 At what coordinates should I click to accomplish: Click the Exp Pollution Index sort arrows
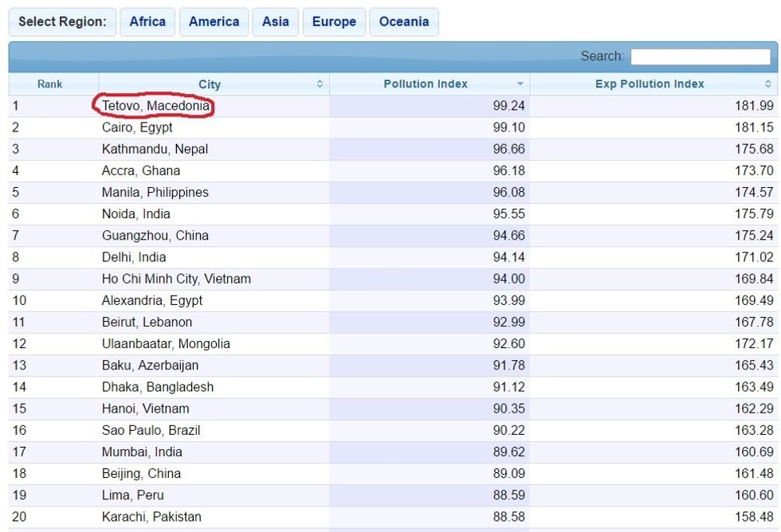coord(768,84)
